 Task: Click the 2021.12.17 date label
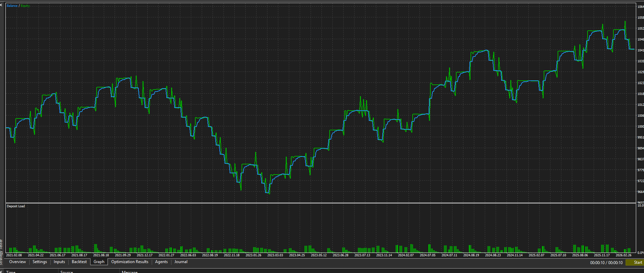[x=144, y=255]
